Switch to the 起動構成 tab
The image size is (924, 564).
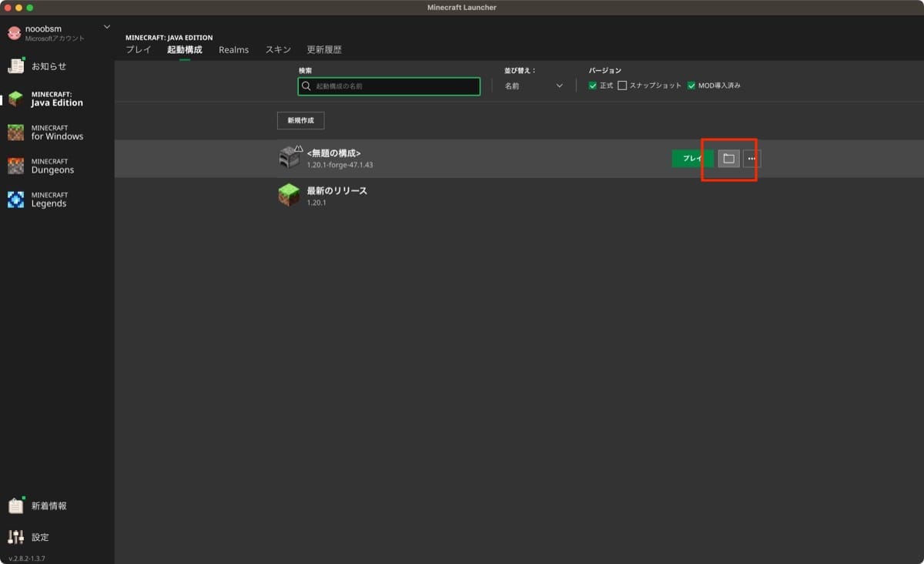(x=185, y=50)
